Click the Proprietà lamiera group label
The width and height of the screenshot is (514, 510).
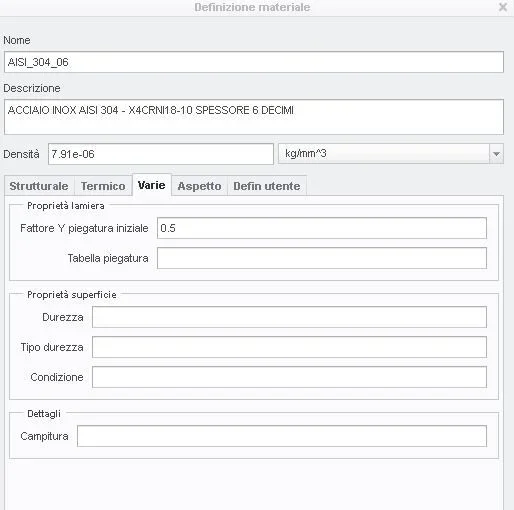(x=66, y=206)
